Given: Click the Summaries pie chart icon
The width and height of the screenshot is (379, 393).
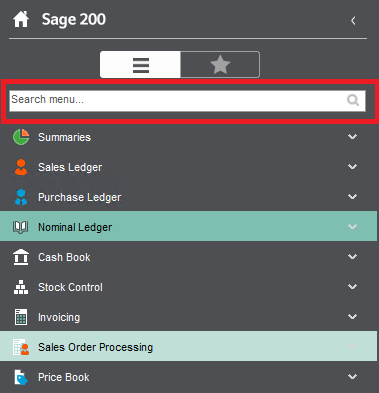Looking at the screenshot, I should pyautogui.click(x=21, y=137).
